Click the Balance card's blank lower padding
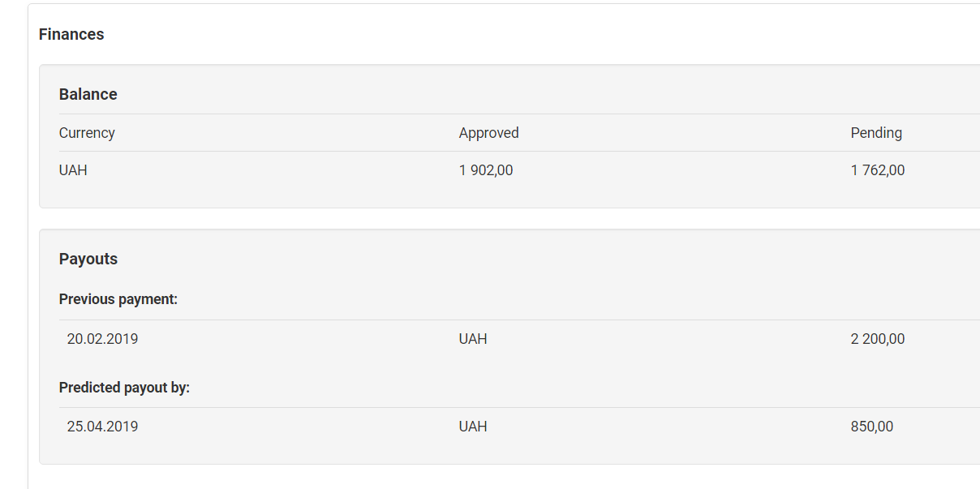 pyautogui.click(x=487, y=197)
